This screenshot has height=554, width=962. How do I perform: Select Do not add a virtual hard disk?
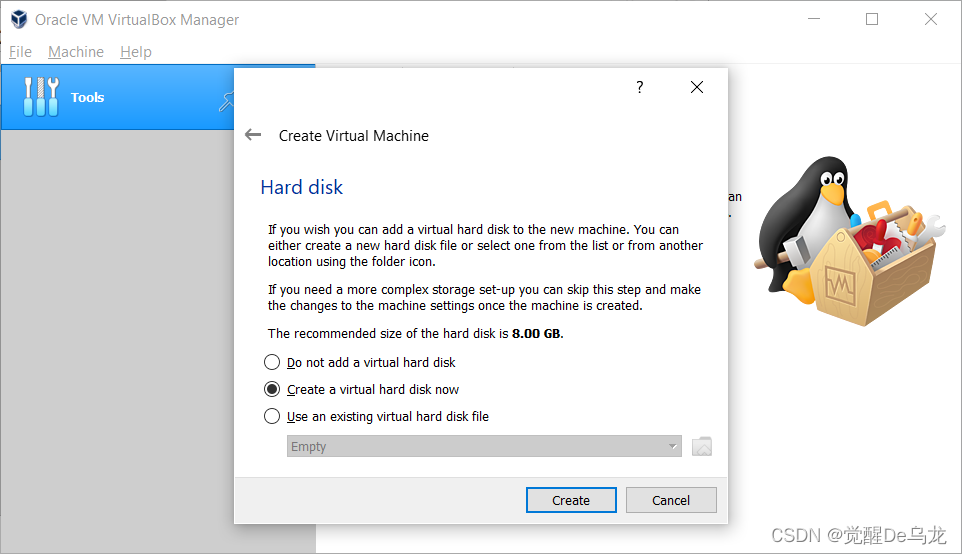(x=360, y=363)
